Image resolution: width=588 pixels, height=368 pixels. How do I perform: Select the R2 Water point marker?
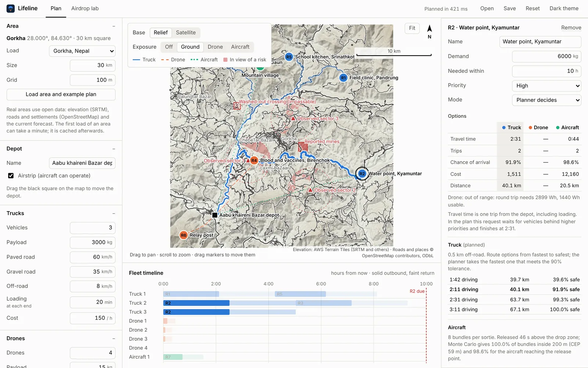pos(362,174)
